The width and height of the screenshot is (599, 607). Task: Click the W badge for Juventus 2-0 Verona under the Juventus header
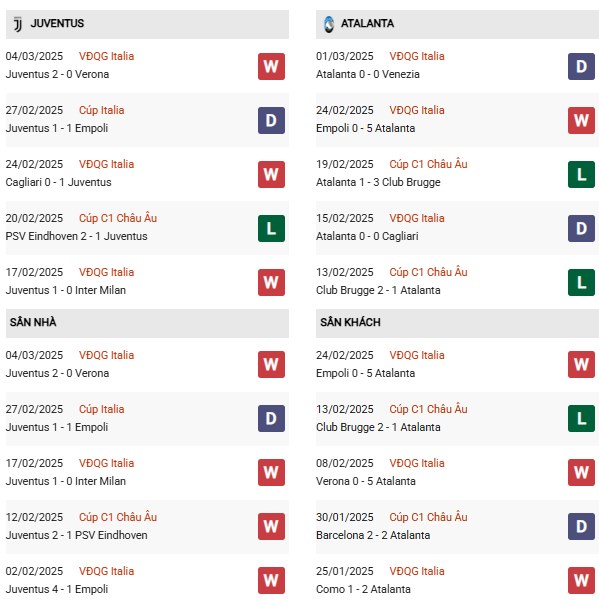[x=271, y=67]
